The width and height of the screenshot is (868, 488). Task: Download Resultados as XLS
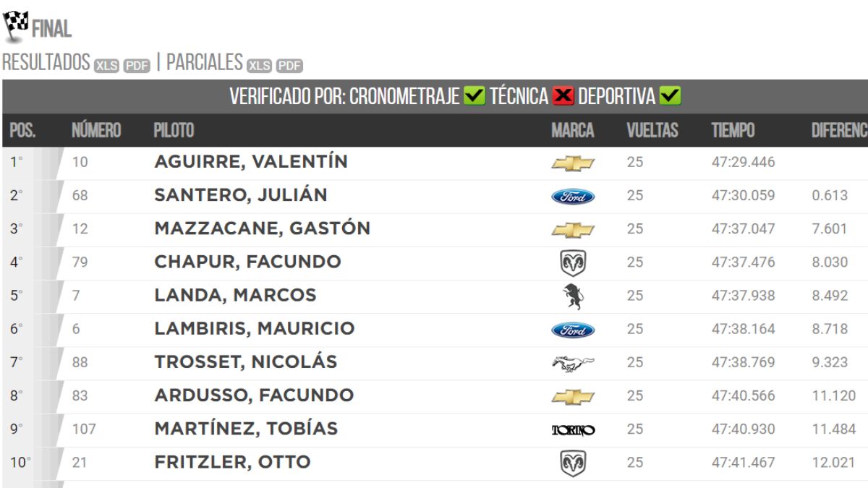coord(106,66)
